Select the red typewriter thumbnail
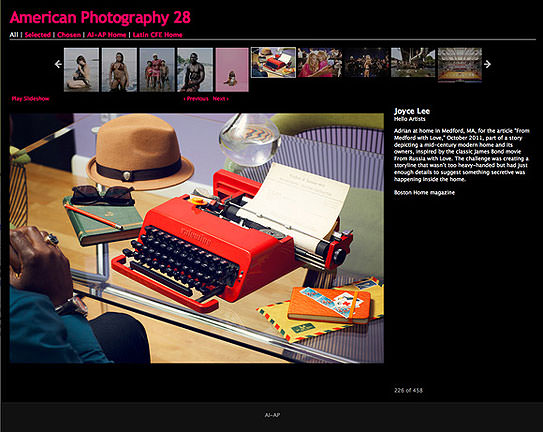Image resolution: width=543 pixels, height=432 pixels. [273, 62]
